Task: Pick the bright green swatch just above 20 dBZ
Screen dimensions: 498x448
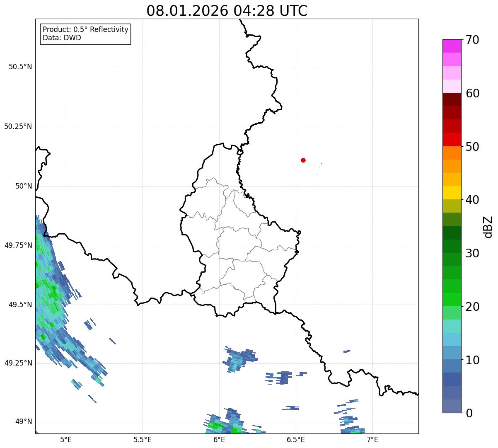Action: click(452, 300)
